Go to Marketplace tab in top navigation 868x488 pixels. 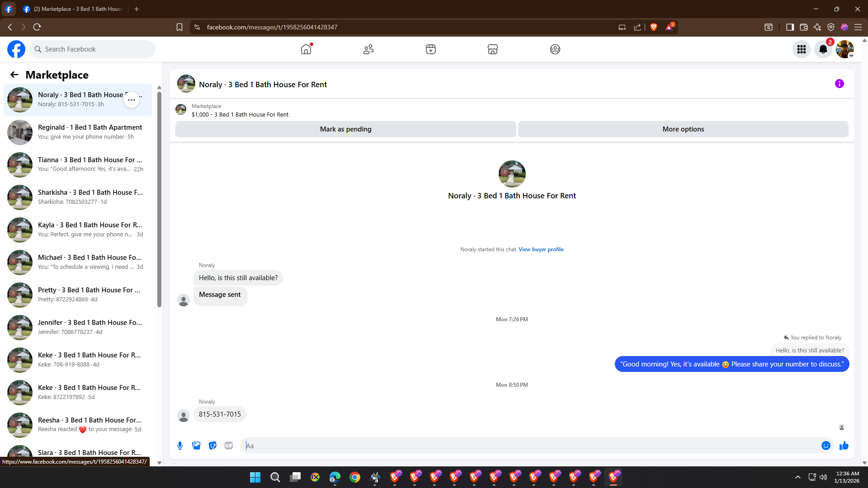click(x=493, y=49)
